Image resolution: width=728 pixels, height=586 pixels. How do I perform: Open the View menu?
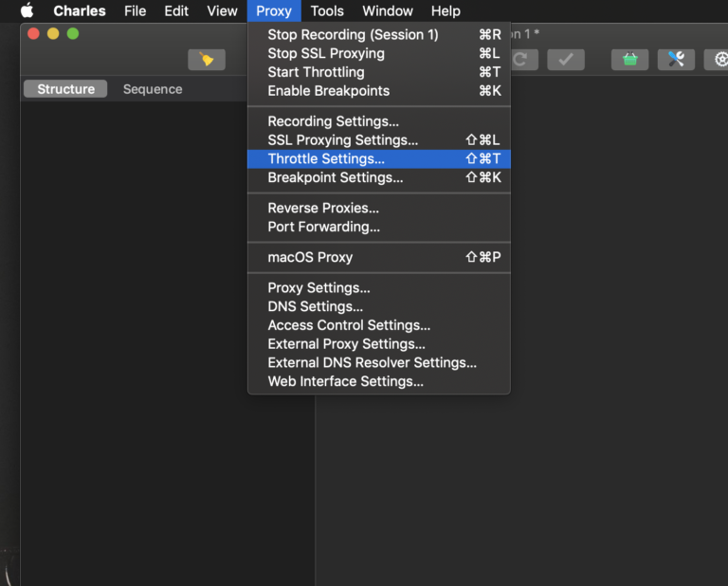pyautogui.click(x=223, y=11)
